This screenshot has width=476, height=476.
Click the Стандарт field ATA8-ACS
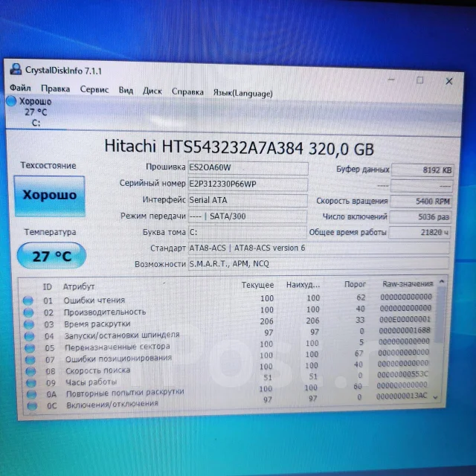pos(319,248)
